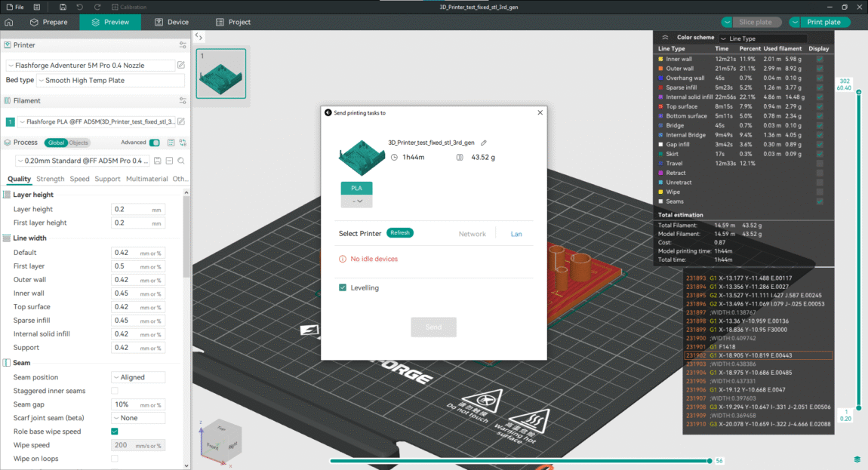Open the Speed settings tab
This screenshot has width=868, height=470.
tap(79, 179)
